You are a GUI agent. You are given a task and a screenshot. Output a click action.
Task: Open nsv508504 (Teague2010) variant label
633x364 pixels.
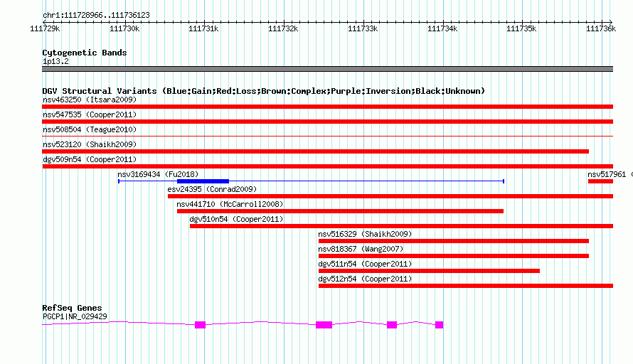[x=90, y=129]
